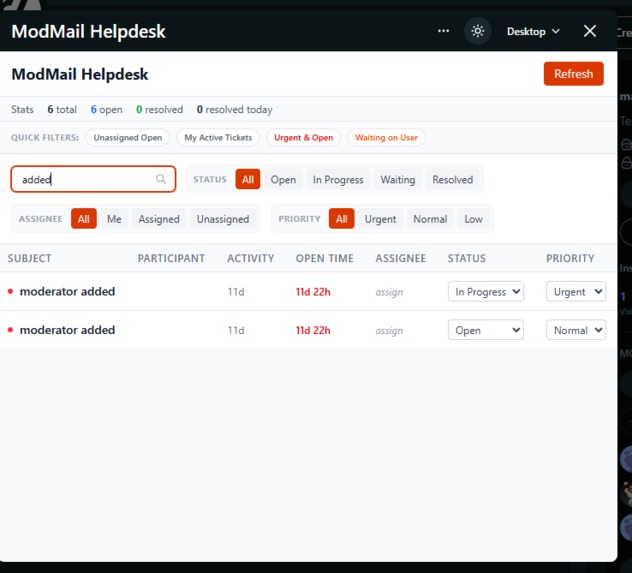Select the All status filter
Screen dimensions: 632x573
pos(247,179)
